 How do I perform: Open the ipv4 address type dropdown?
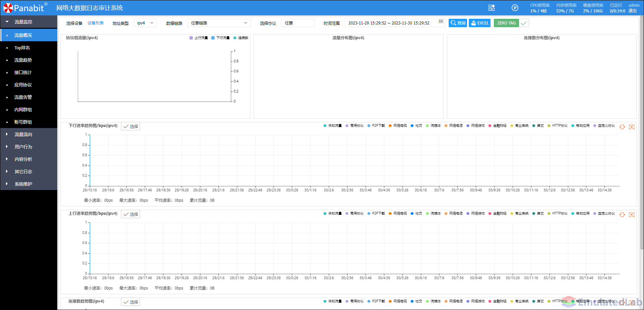click(x=145, y=23)
